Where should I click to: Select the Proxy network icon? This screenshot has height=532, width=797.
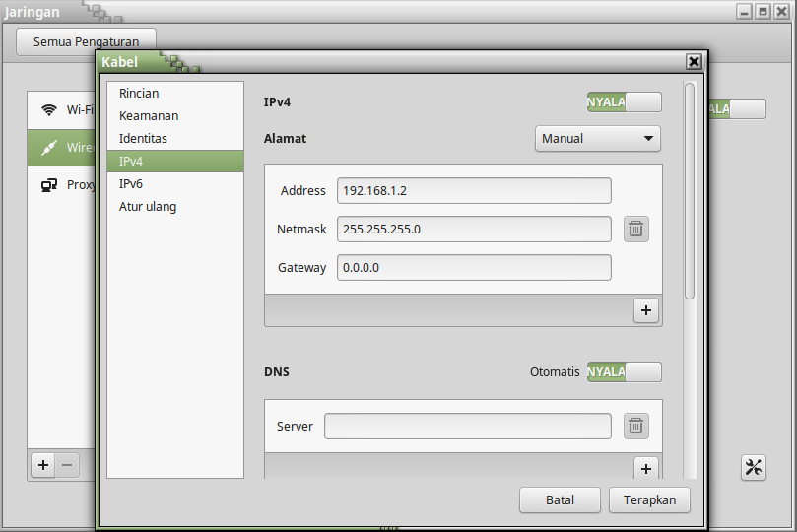coord(48,185)
